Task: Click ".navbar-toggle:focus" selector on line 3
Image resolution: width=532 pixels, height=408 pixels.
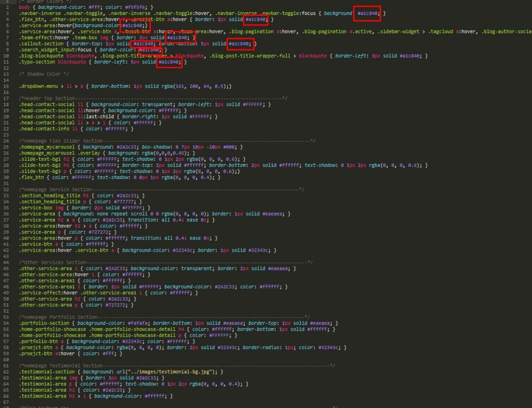Action: coord(288,13)
